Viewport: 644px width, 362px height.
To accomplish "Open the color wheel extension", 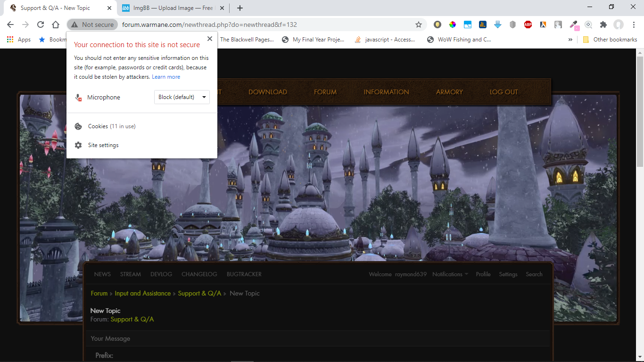I will 453,25.
